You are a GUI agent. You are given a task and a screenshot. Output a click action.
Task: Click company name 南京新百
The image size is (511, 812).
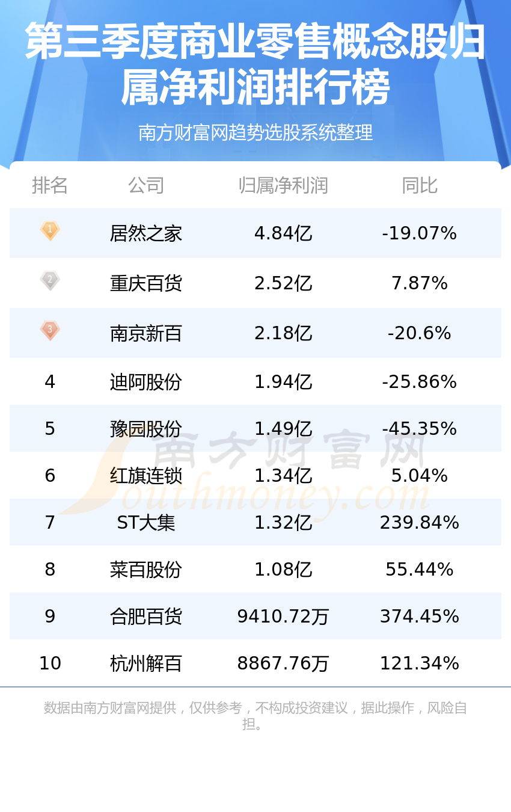tap(146, 333)
